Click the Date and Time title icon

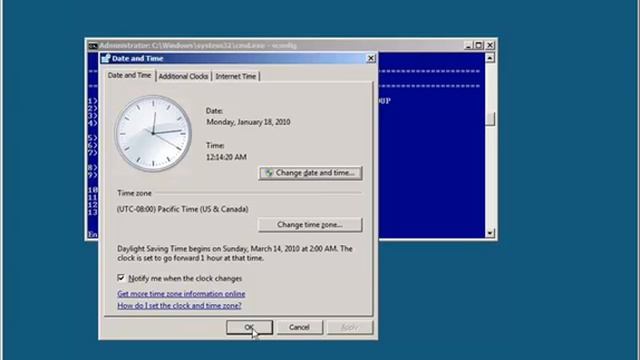click(106, 58)
